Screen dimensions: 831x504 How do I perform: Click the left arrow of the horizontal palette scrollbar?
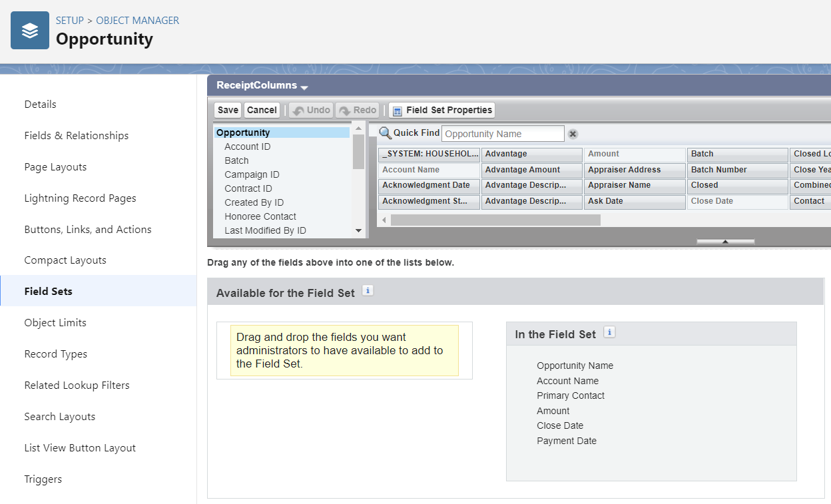384,220
